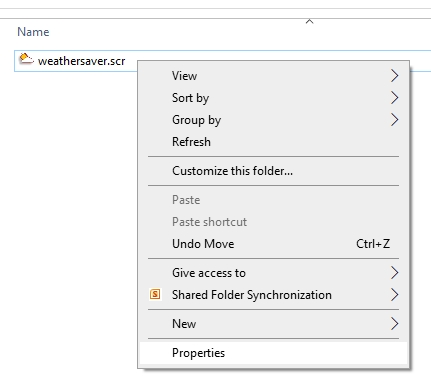Open folder Properties from the context menu
Screen dimensions: 431x390
coord(273,353)
